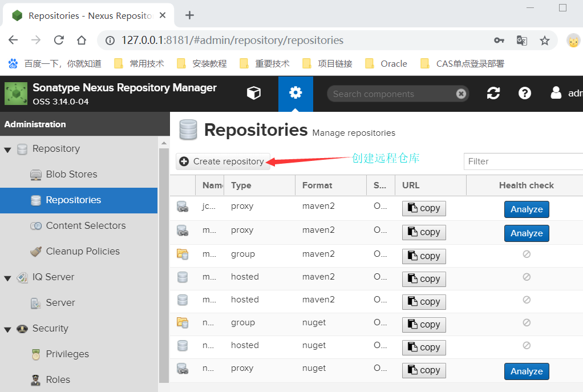Click the admin user icon
Image resolution: width=583 pixels, height=392 pixels.
556,93
